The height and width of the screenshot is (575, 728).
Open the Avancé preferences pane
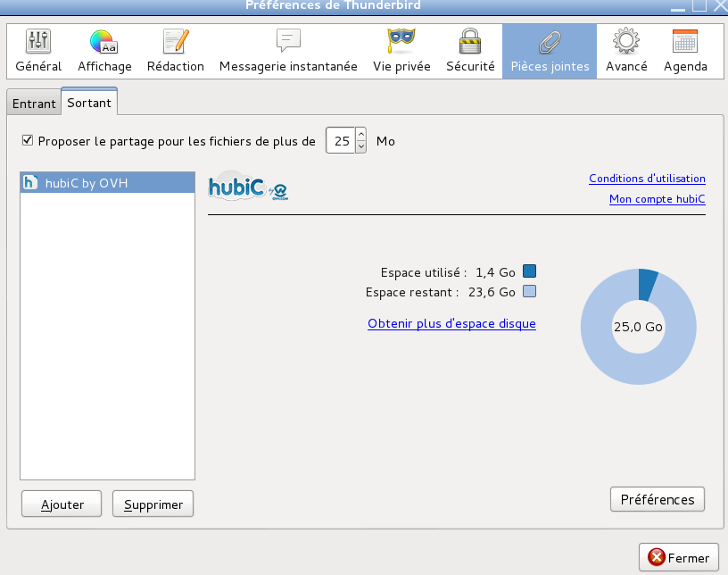point(626,51)
